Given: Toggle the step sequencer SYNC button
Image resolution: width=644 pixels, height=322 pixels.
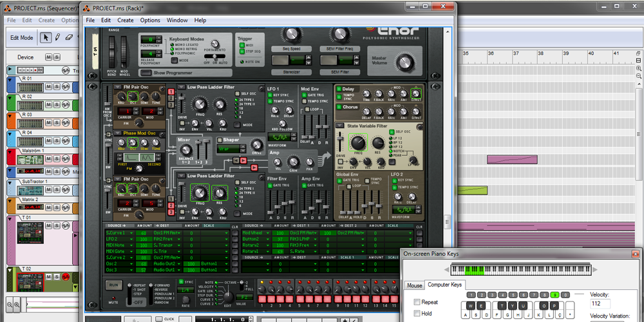Looking at the screenshot, I should click(181, 281).
